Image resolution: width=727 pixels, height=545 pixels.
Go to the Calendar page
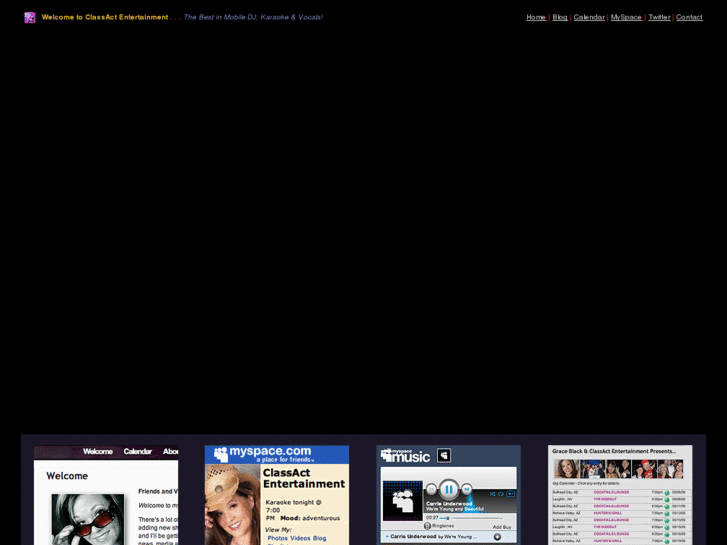(x=589, y=17)
